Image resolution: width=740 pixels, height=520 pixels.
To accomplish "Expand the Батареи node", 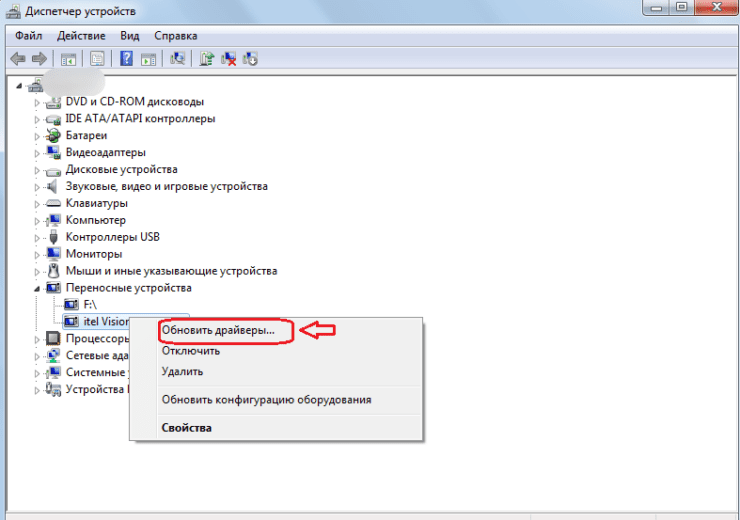I will click(37, 136).
